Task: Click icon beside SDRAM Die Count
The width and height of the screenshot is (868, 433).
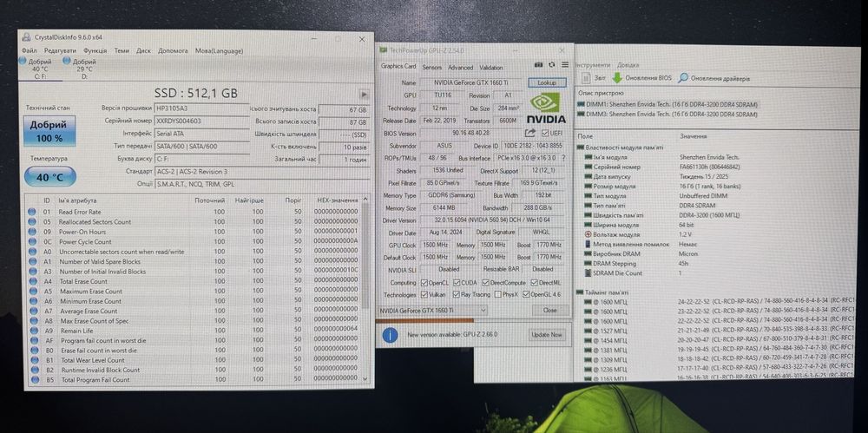Action: (588, 273)
